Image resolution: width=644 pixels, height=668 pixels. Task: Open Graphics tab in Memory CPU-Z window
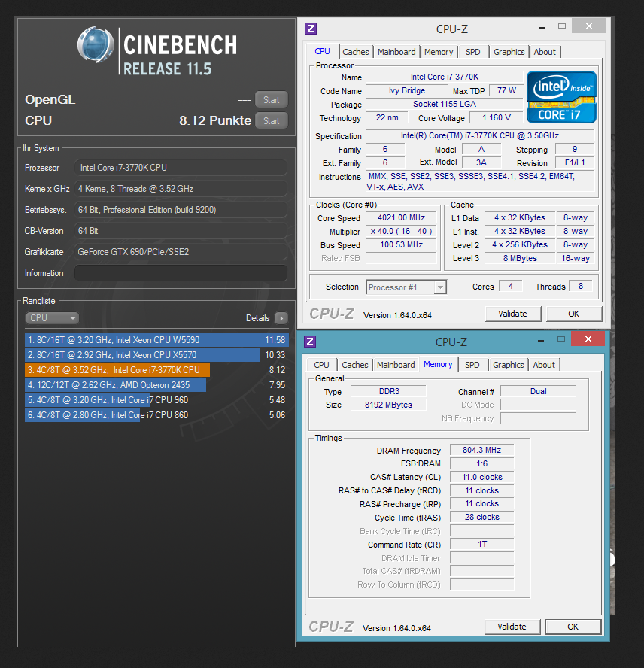(508, 365)
